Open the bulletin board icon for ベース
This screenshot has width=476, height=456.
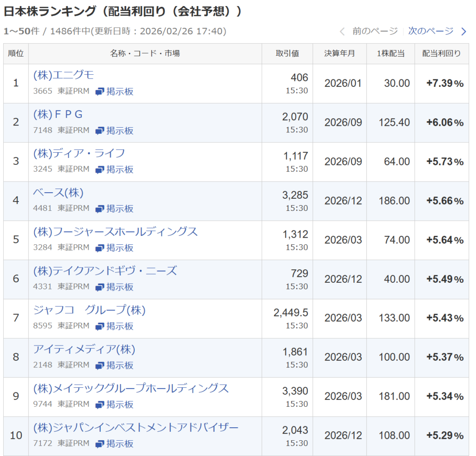(100, 209)
